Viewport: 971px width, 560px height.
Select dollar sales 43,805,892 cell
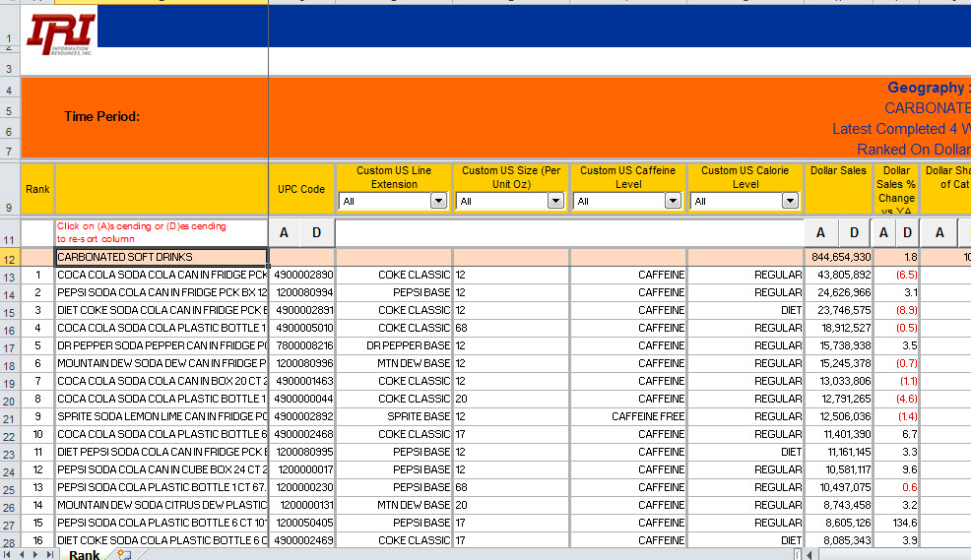coord(838,275)
